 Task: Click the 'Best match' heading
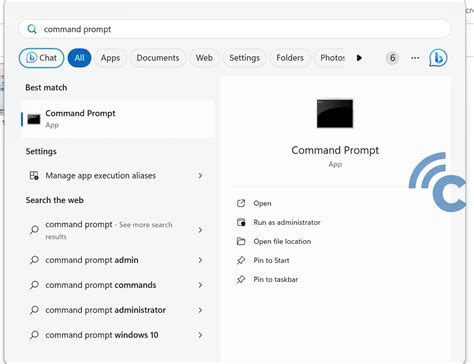coord(46,88)
